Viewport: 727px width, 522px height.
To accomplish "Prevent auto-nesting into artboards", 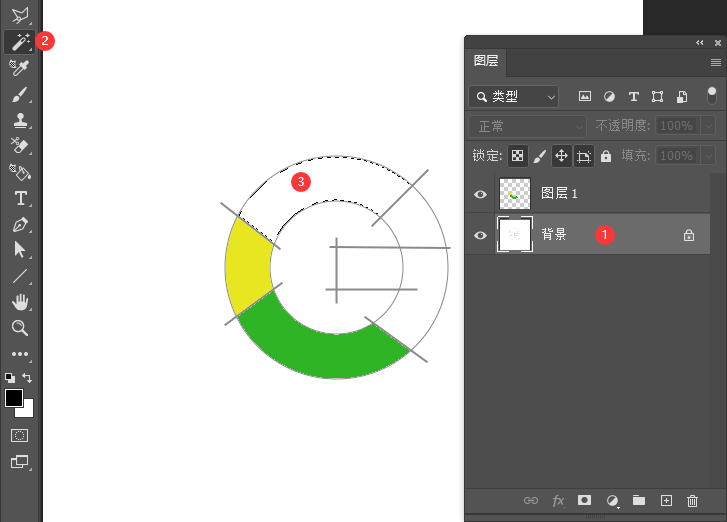I will click(x=584, y=156).
